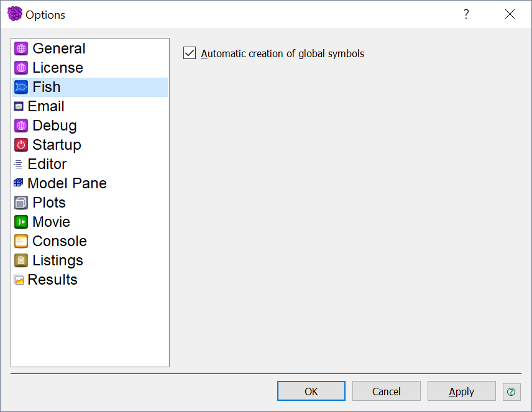Click the title bar question mark help

[467, 14]
